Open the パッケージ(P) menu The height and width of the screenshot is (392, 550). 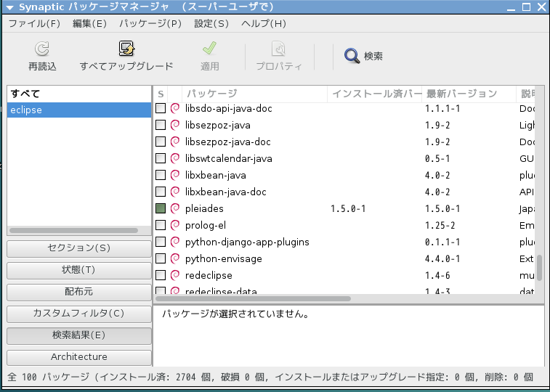click(x=150, y=23)
